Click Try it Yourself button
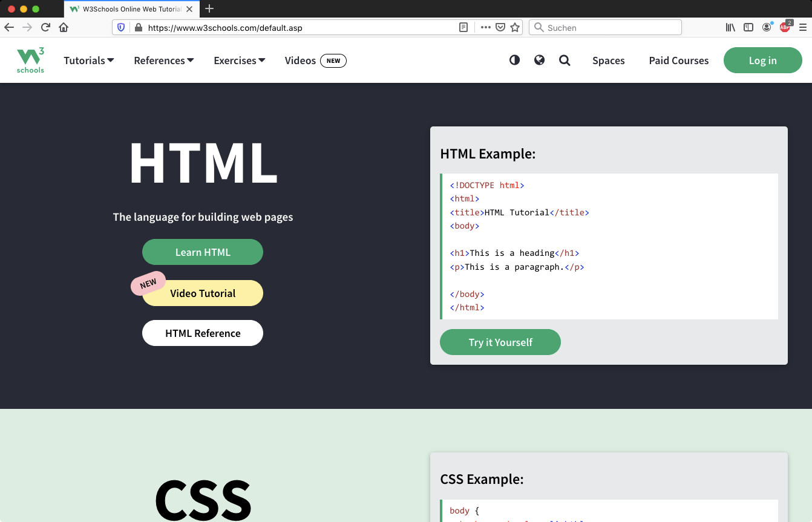The width and height of the screenshot is (812, 522). [x=500, y=342]
